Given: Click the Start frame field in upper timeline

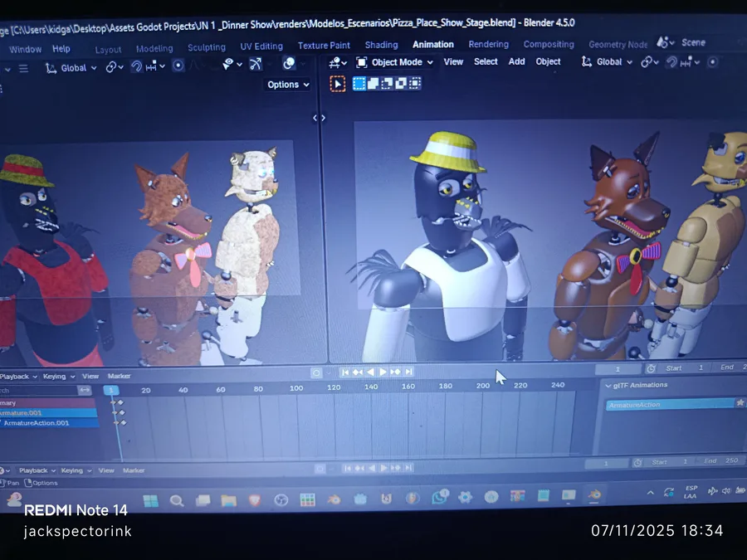Looking at the screenshot, I should tap(684, 368).
